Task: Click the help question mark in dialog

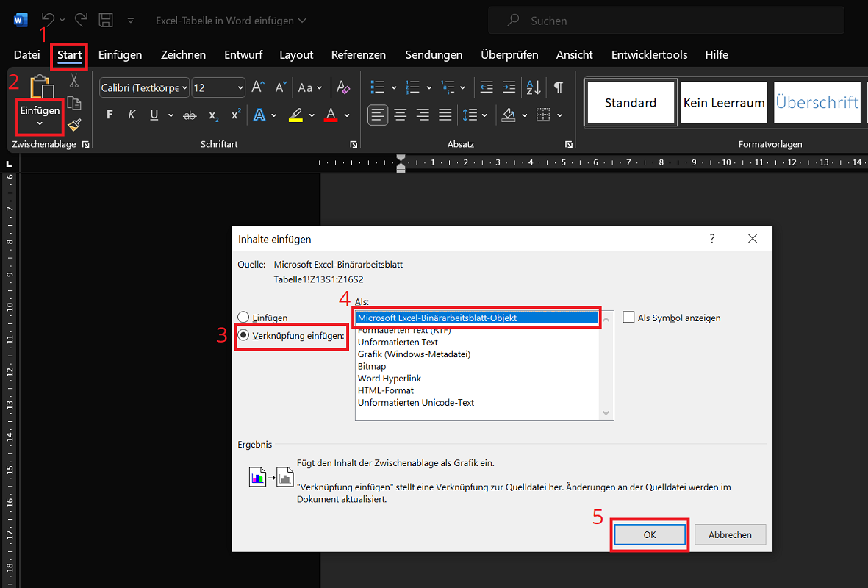Action: coord(712,239)
